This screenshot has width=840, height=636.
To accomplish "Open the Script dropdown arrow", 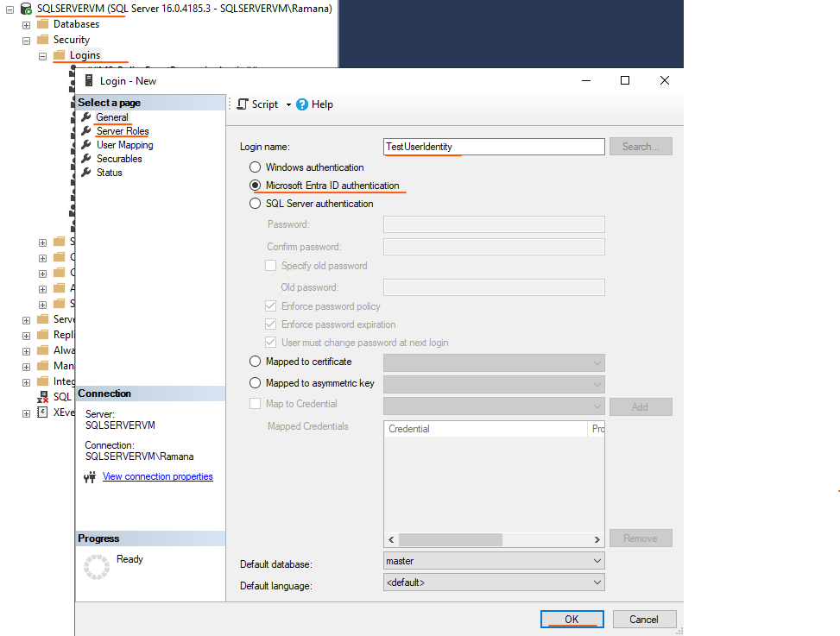I will point(288,105).
